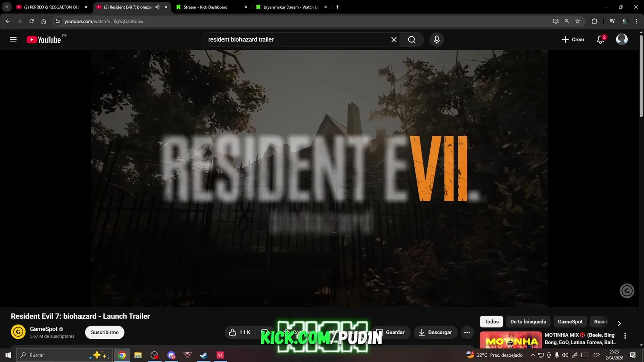Select the De tu búsqueda chip
Image resolution: width=644 pixels, height=362 pixels.
528,322
